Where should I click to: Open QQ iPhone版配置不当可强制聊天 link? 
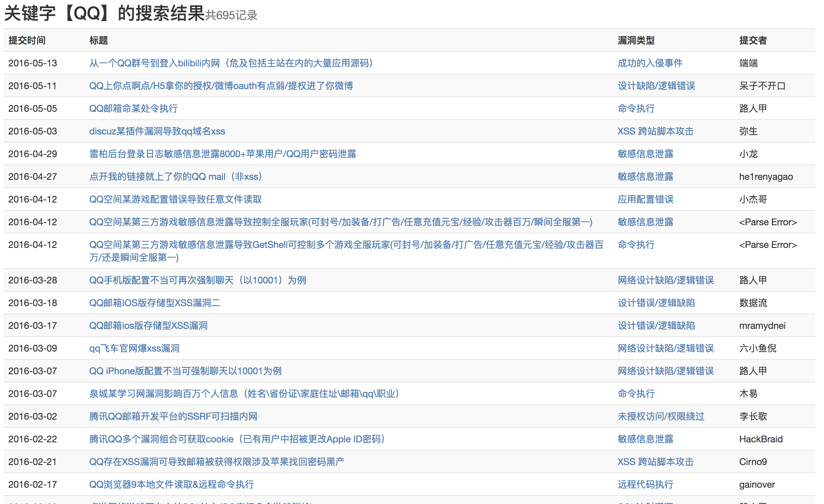(x=185, y=371)
